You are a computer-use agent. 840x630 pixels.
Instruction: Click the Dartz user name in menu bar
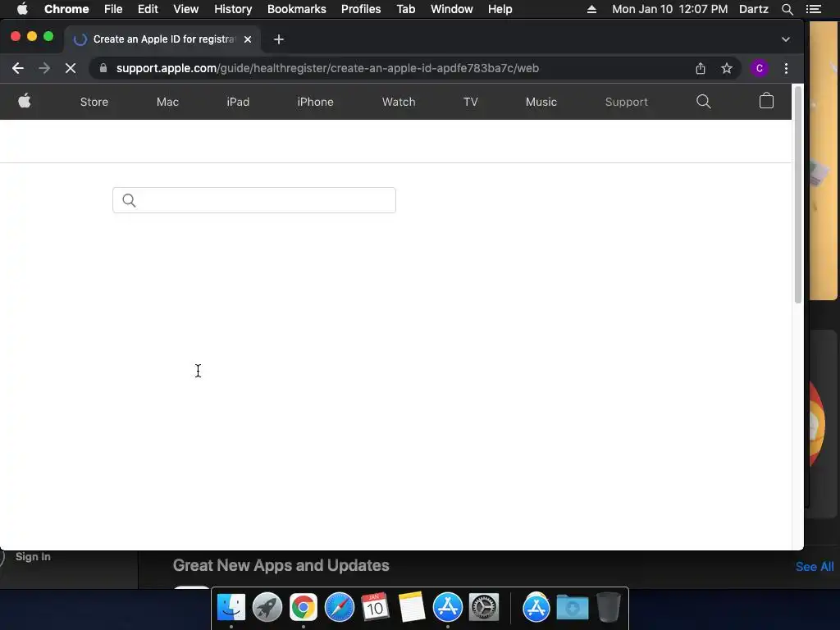[754, 9]
